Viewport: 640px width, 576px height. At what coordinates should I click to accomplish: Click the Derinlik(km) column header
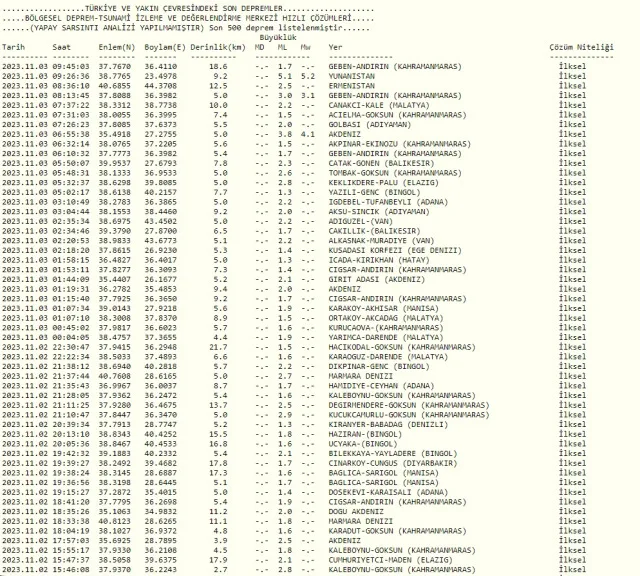click(218, 47)
